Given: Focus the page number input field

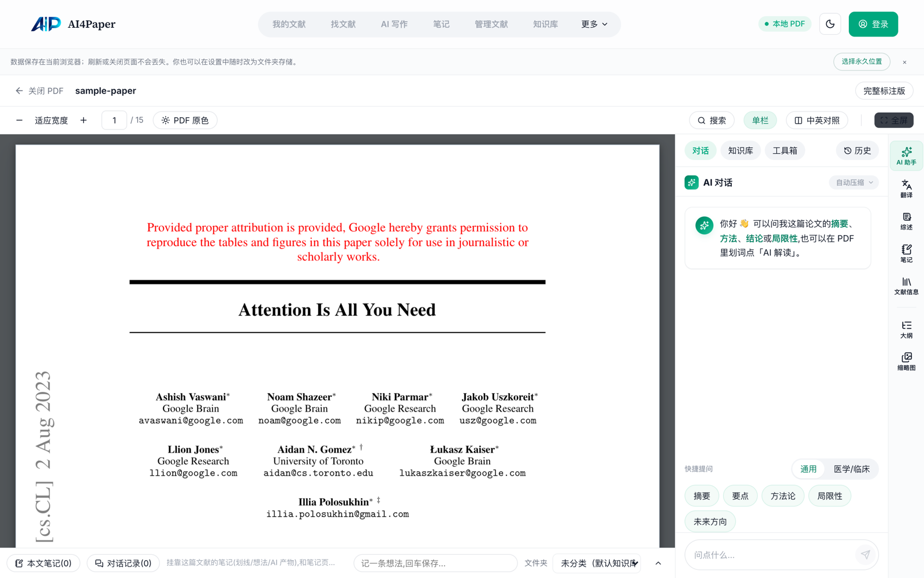Looking at the screenshot, I should [x=114, y=120].
